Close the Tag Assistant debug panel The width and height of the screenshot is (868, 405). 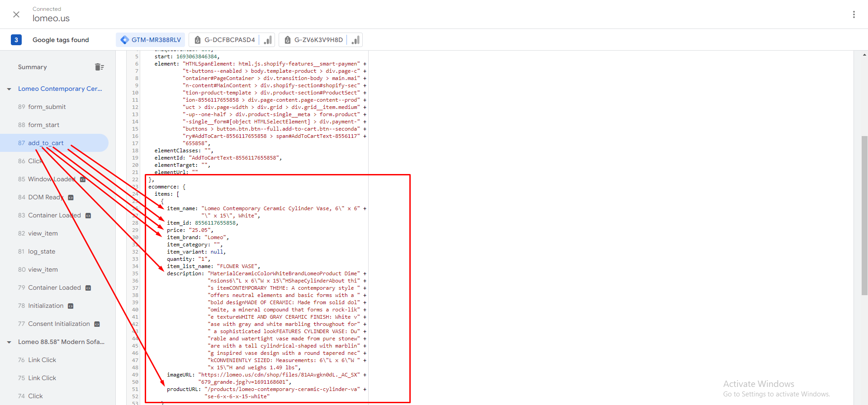tap(16, 14)
